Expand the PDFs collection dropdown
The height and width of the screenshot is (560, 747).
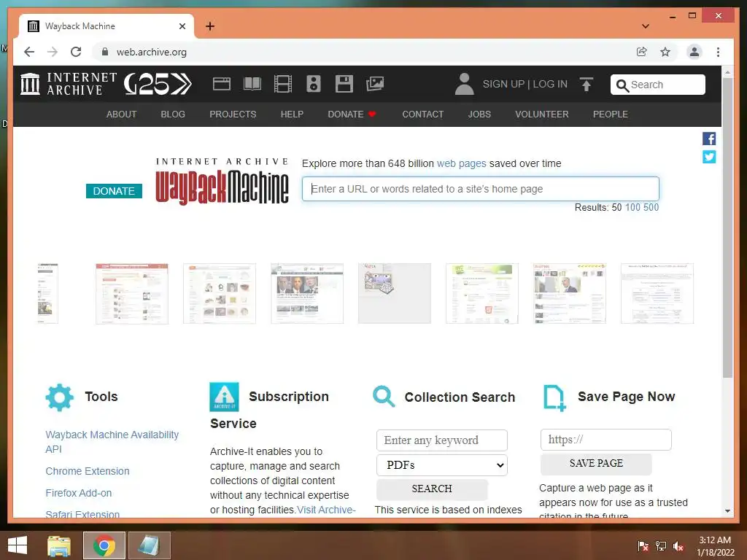coord(441,464)
